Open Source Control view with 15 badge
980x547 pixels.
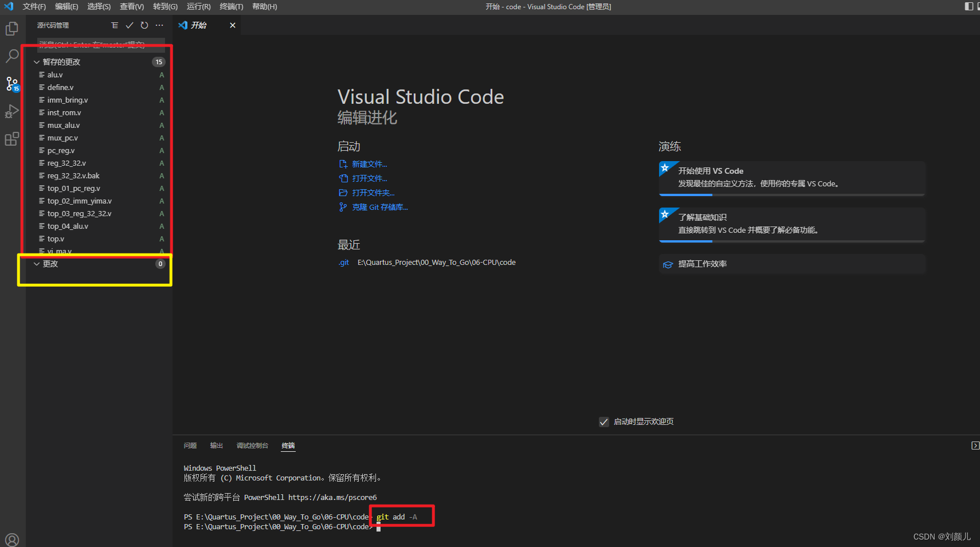[12, 84]
